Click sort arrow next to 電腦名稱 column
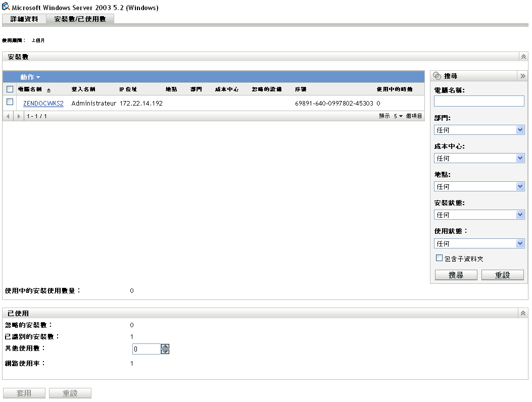Screen dimensions: 532x402 click(x=49, y=90)
